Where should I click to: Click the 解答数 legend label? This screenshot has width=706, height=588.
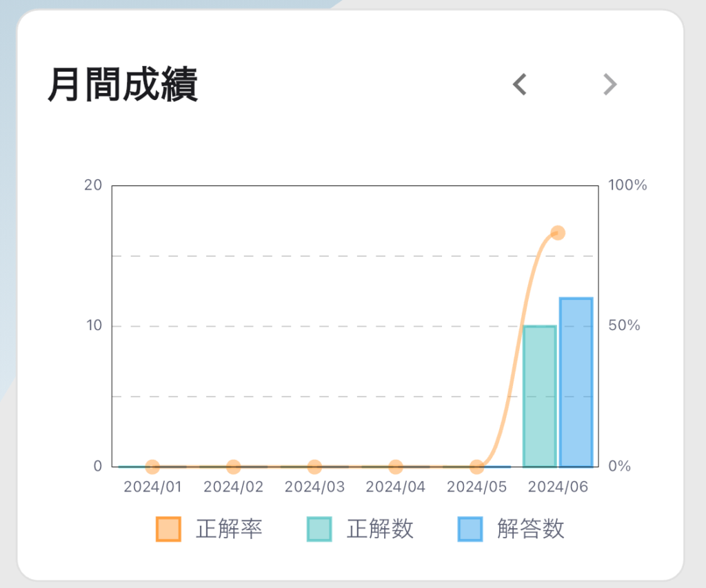(x=530, y=529)
